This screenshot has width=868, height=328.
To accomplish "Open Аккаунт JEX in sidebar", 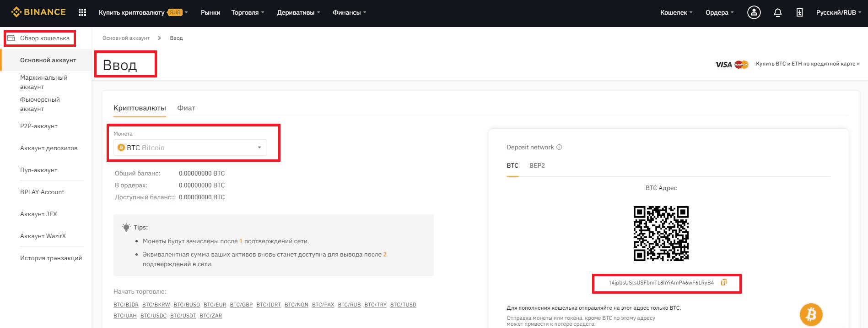I will (x=38, y=214).
